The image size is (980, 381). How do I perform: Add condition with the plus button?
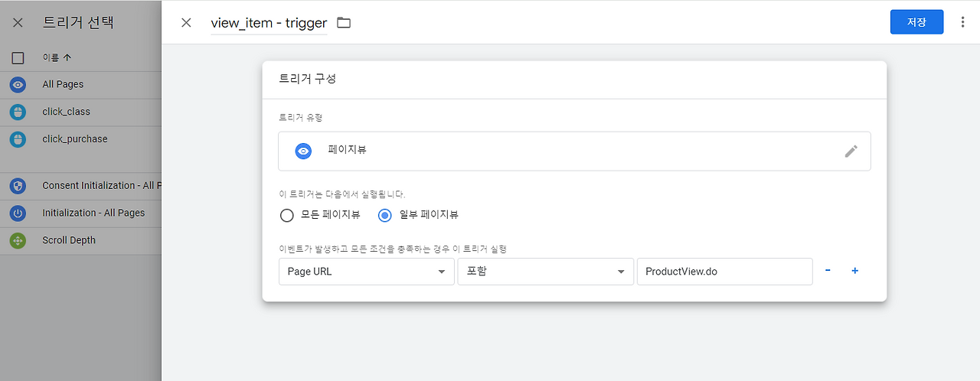(x=855, y=271)
